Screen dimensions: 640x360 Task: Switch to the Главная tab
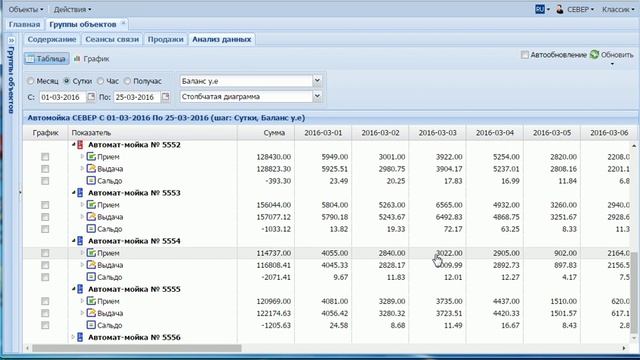[24, 24]
